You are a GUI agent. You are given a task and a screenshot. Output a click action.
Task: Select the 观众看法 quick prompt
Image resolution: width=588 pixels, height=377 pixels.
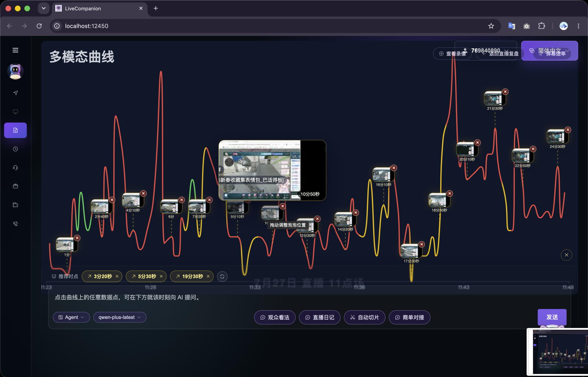tap(275, 317)
